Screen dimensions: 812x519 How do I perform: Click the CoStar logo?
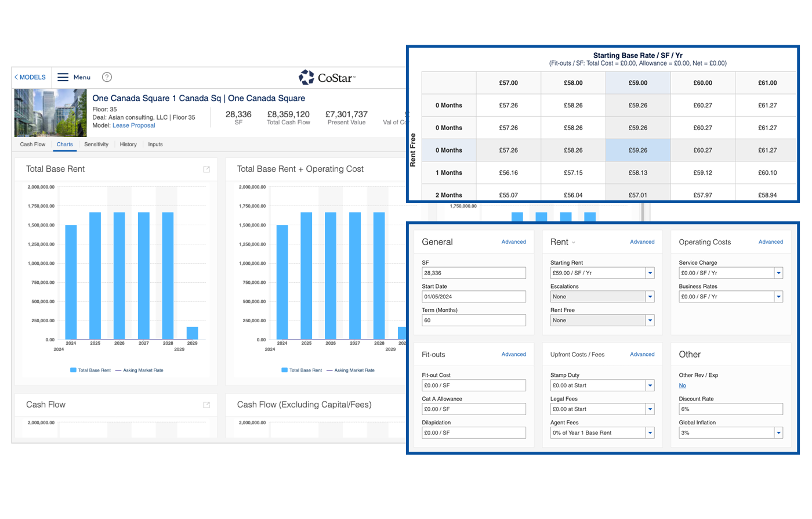[327, 77]
